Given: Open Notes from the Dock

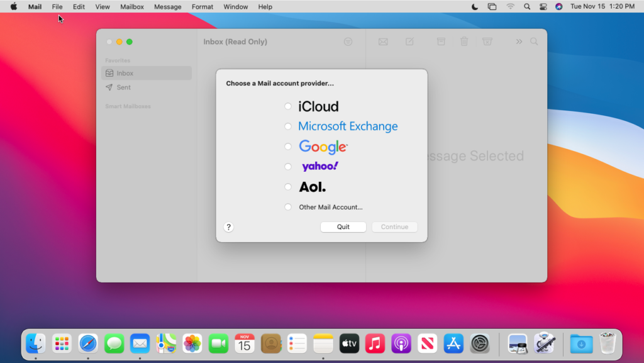Looking at the screenshot, I should [323, 343].
